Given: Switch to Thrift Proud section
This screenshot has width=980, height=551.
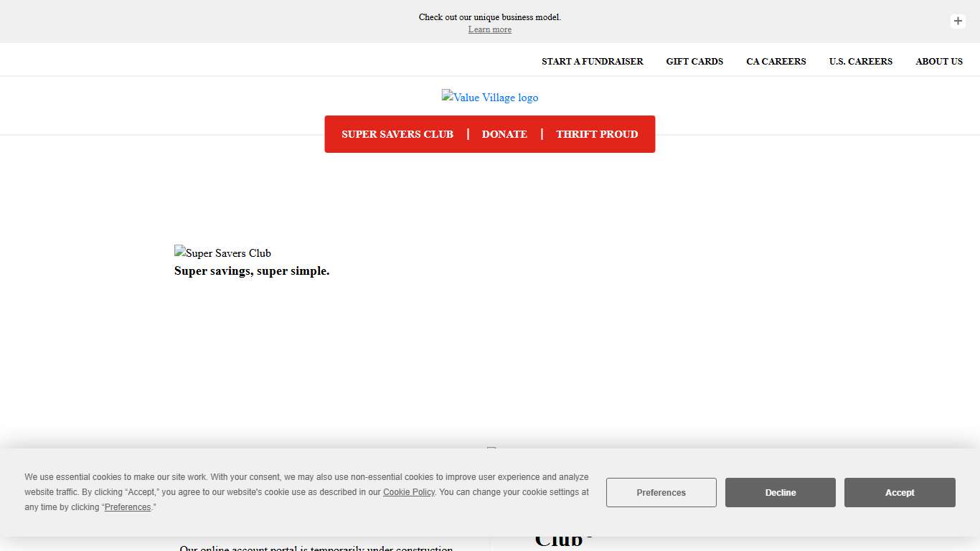Looking at the screenshot, I should tap(597, 134).
